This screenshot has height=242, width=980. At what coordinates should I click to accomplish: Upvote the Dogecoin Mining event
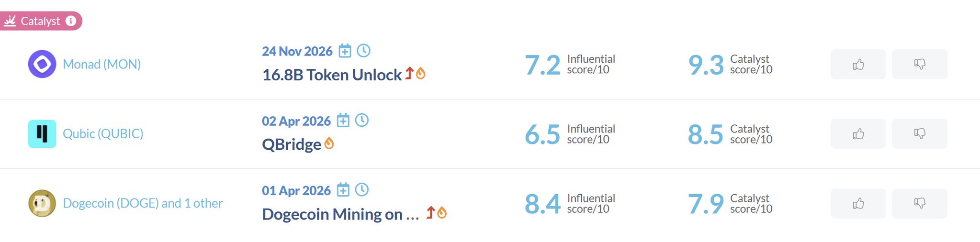858,203
